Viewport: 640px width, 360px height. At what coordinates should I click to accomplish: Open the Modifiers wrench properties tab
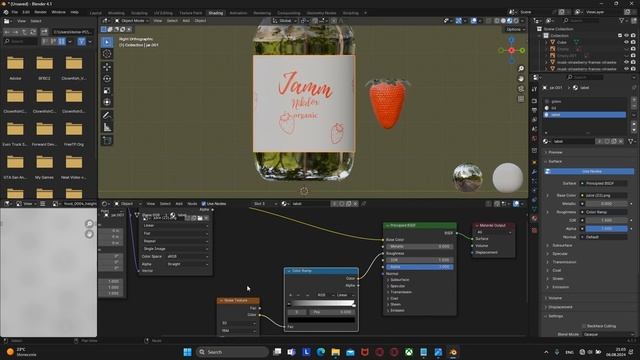click(534, 172)
